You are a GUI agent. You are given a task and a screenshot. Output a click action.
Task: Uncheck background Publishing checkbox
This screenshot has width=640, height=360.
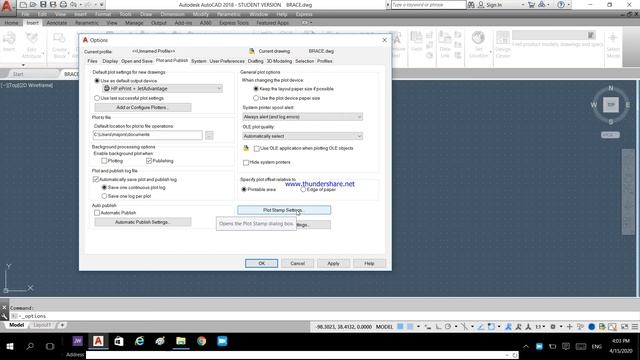click(x=149, y=161)
